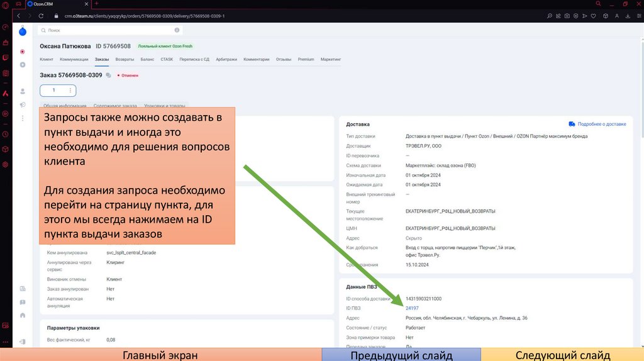Open a new browser tab with plus
The image size is (644, 361).
pyautogui.click(x=96, y=4)
